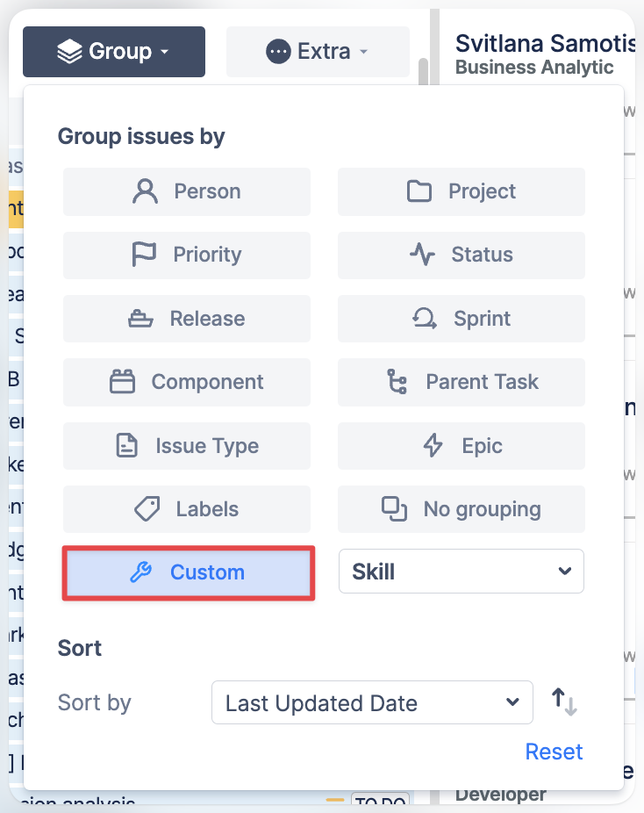Image resolution: width=644 pixels, height=813 pixels.
Task: Group issues by Labels
Action: point(187,509)
